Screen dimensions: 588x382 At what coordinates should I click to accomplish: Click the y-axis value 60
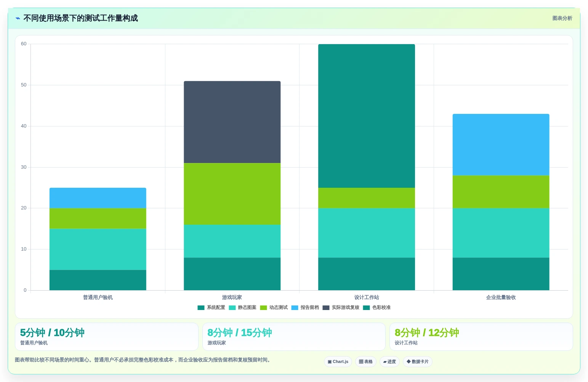(24, 44)
